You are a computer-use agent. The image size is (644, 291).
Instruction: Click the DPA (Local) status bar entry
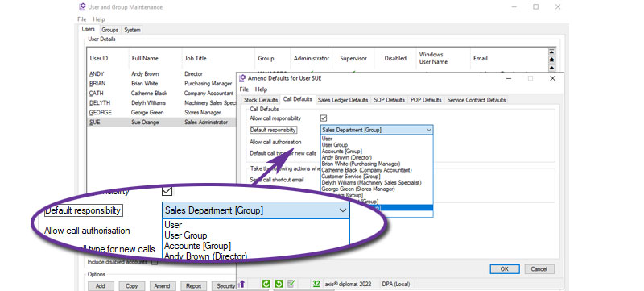tap(396, 284)
